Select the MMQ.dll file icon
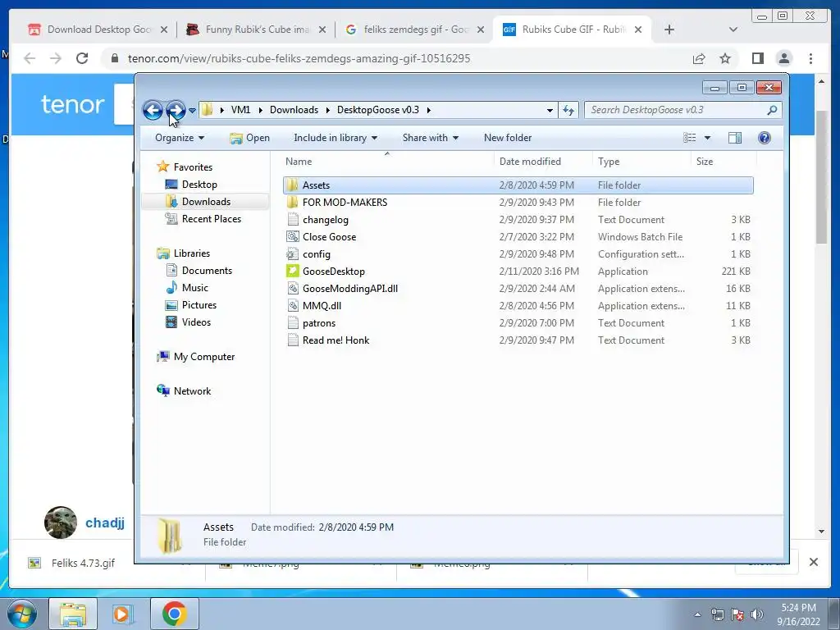 [292, 305]
